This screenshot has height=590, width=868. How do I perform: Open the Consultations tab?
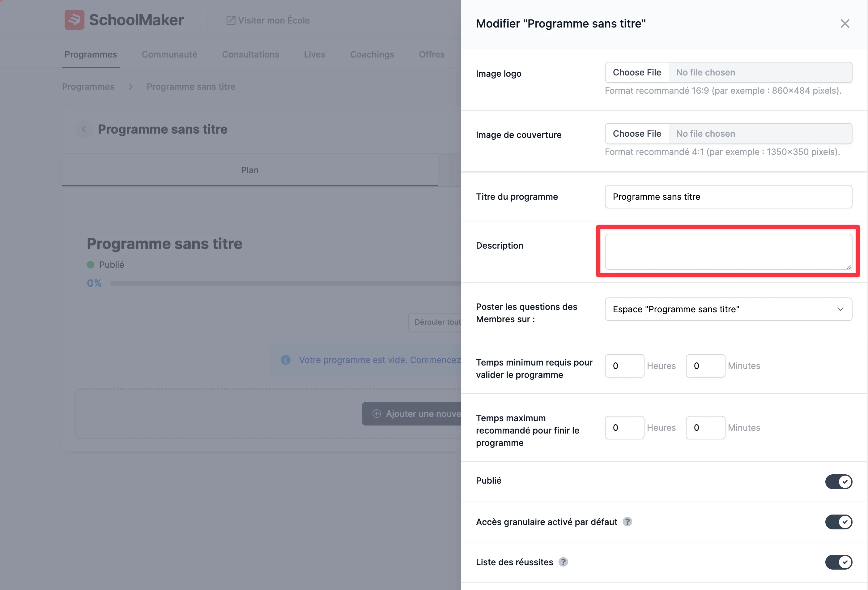250,54
